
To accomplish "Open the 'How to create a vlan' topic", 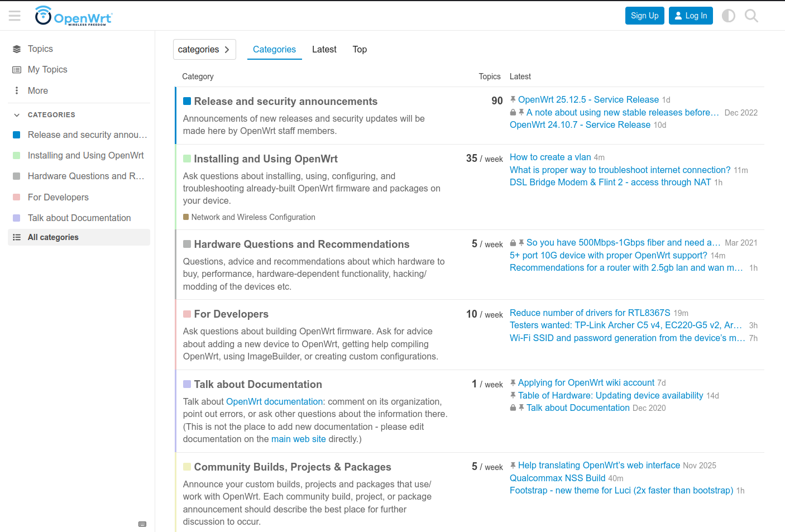I will (x=551, y=157).
